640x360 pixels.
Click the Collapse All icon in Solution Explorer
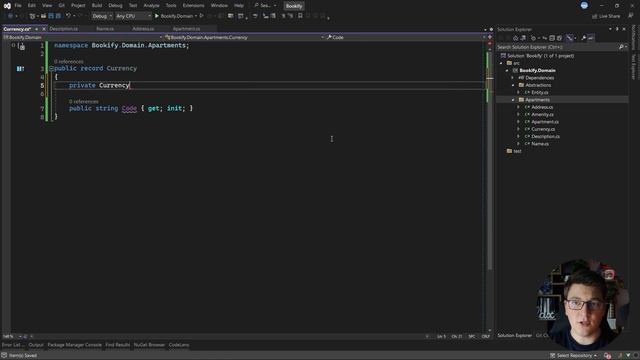pyautogui.click(x=552, y=38)
